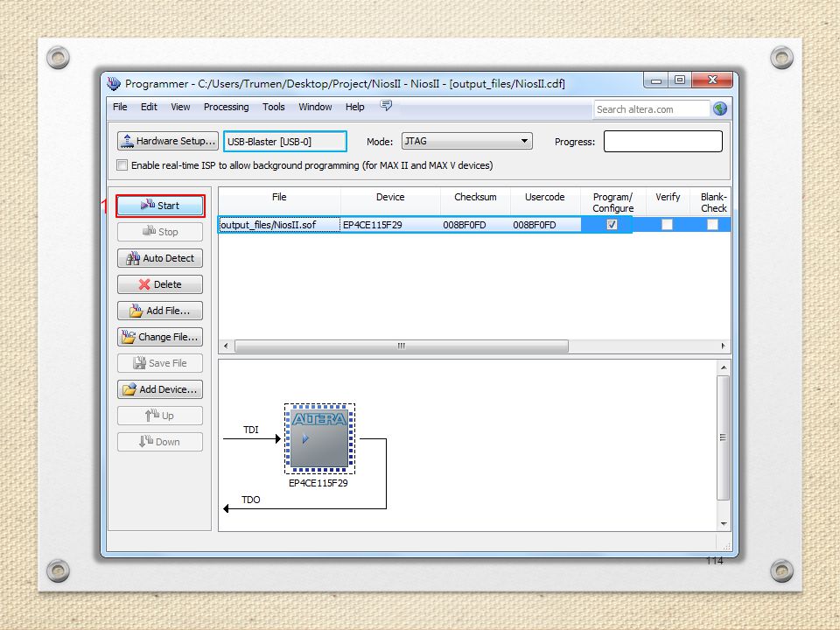Screen dimensions: 840x630
Task: Open the Add File dialog
Action: point(160,311)
